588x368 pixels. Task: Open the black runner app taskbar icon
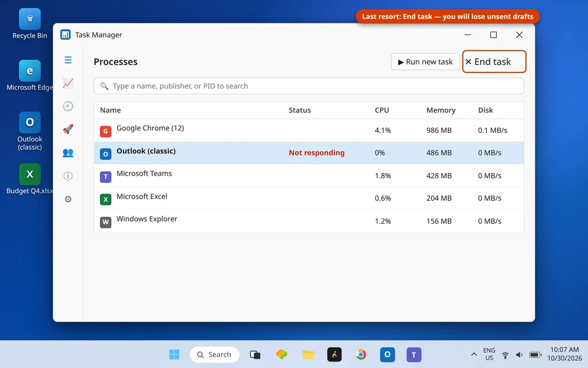pyautogui.click(x=335, y=354)
